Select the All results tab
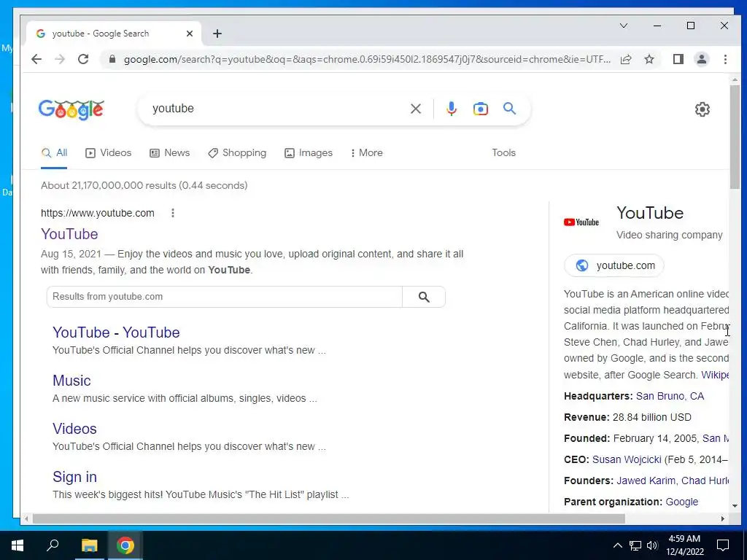The width and height of the screenshot is (747, 560). tap(54, 153)
